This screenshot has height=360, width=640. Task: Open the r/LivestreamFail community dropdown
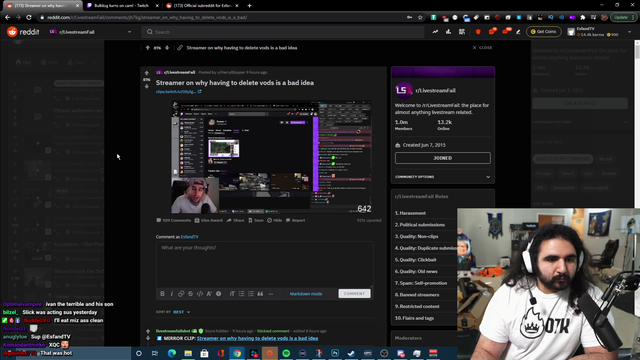[91, 32]
